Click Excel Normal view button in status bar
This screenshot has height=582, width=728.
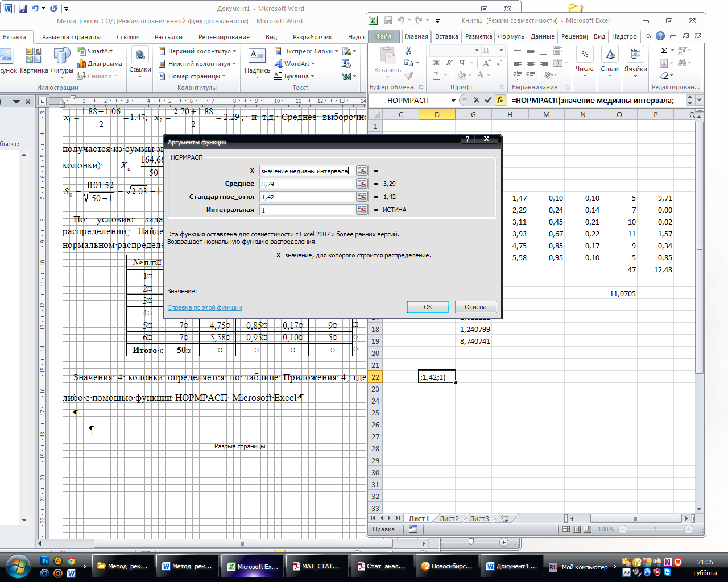click(566, 529)
